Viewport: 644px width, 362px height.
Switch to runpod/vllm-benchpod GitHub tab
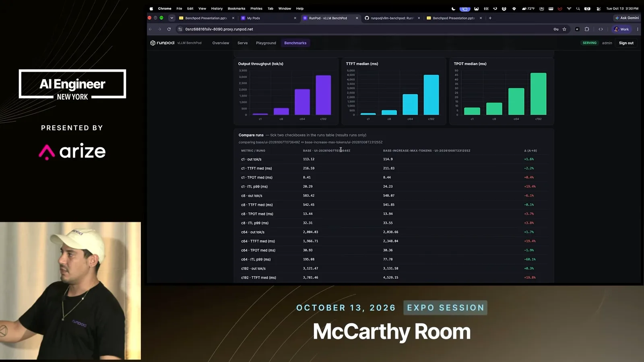tap(392, 18)
